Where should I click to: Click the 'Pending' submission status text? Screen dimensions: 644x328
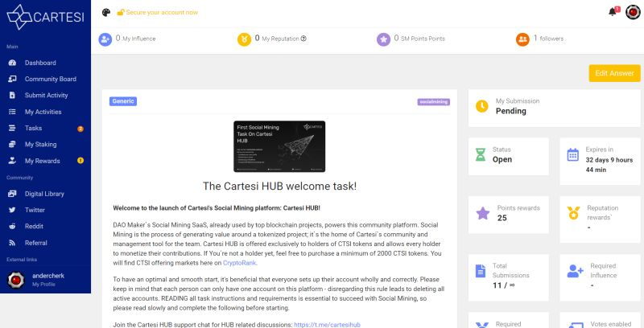[x=511, y=111]
